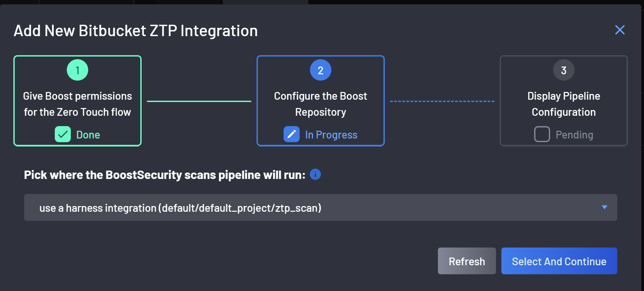Select the Configure the Boost Repository step

click(x=321, y=101)
